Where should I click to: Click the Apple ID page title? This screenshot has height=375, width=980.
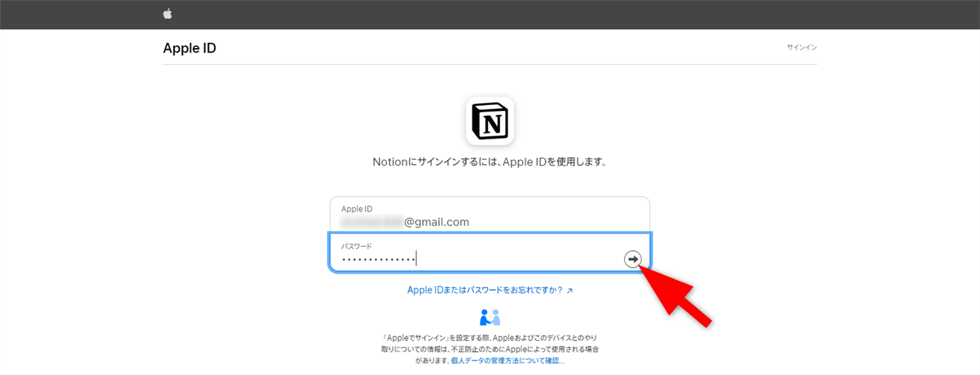[x=190, y=49]
